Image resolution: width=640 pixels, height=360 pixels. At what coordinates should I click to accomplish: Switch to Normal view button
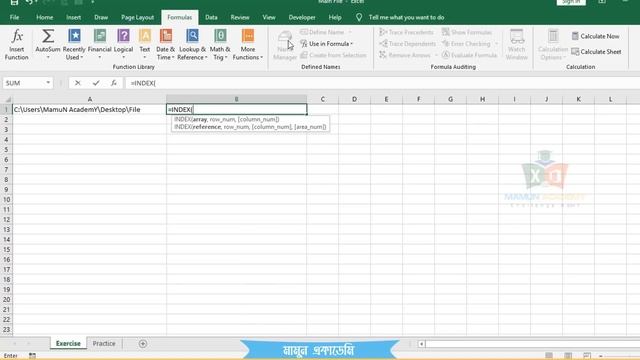point(549,356)
